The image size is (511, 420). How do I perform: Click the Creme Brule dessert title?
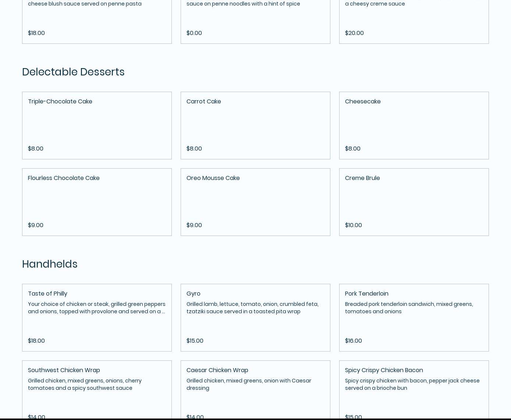coord(362,178)
